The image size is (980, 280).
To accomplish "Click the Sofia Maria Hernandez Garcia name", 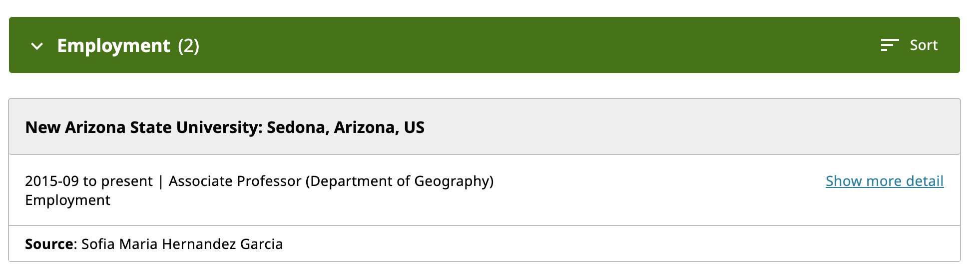I will (182, 244).
